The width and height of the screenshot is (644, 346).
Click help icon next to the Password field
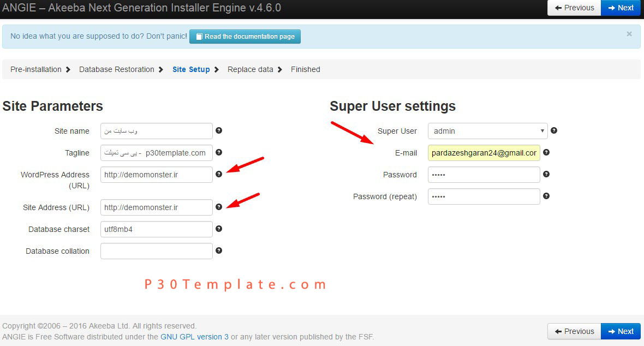546,174
